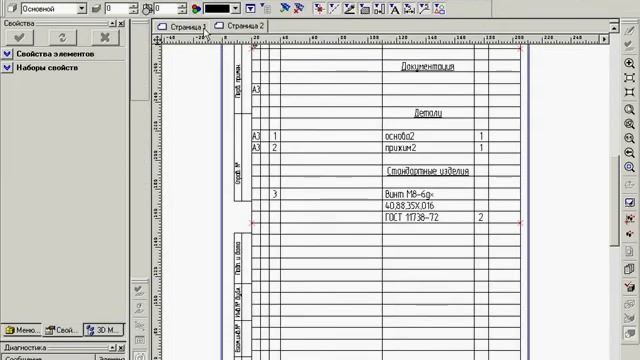Open the Меню tab at panel bottom
The image size is (640, 360).
point(22,330)
